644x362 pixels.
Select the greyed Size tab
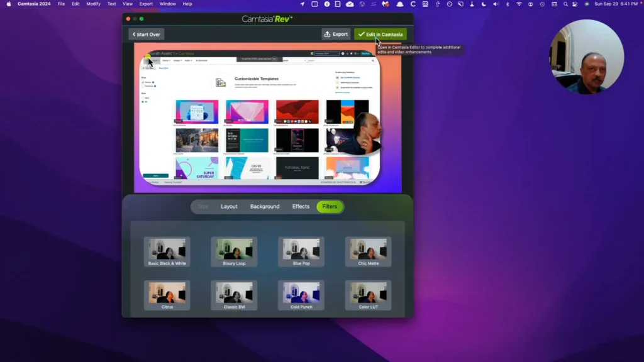coord(203,206)
